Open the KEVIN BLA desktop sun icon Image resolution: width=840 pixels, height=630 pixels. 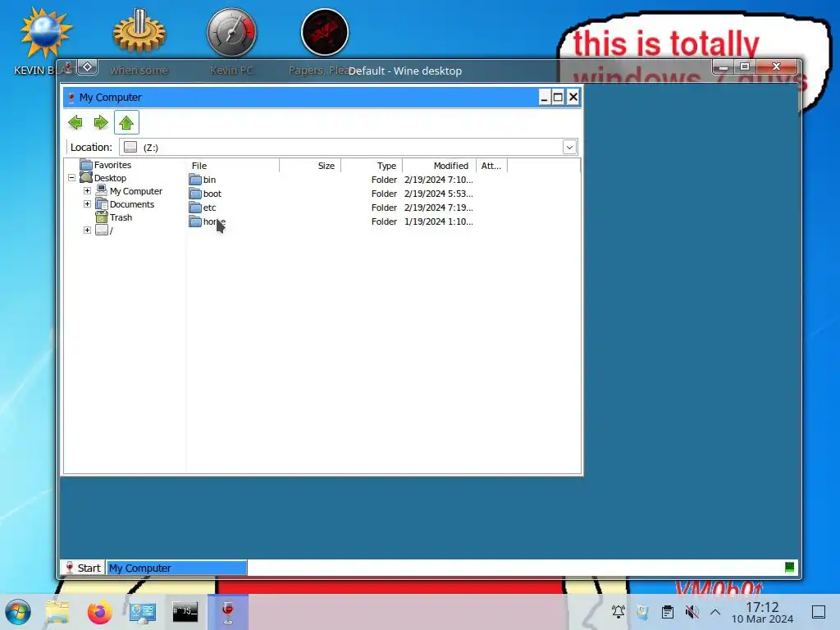46,33
